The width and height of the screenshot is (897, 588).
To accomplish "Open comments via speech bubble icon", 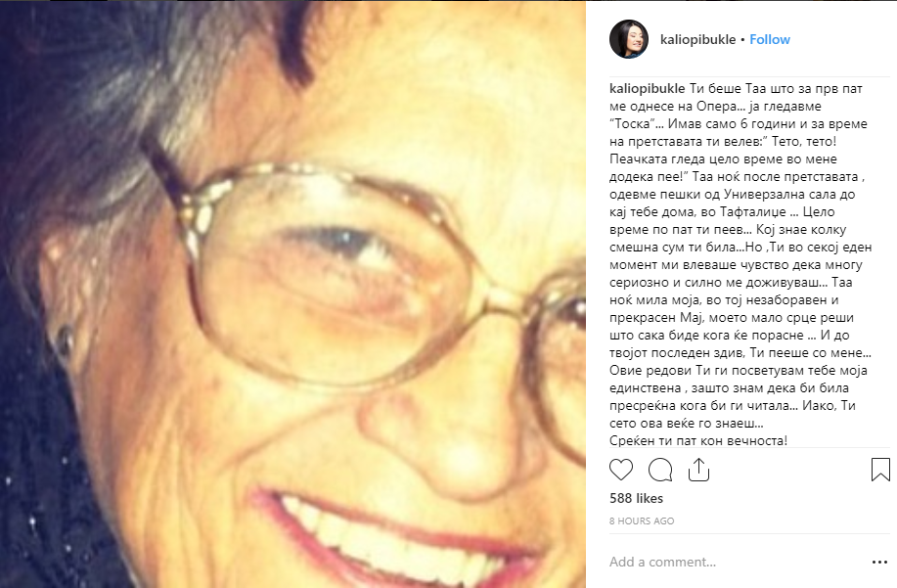I will click(660, 470).
